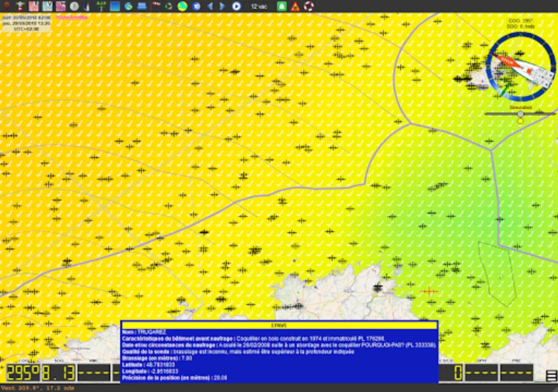Click the blue stacked layers icon
The image size is (558, 392).
click(x=142, y=6)
